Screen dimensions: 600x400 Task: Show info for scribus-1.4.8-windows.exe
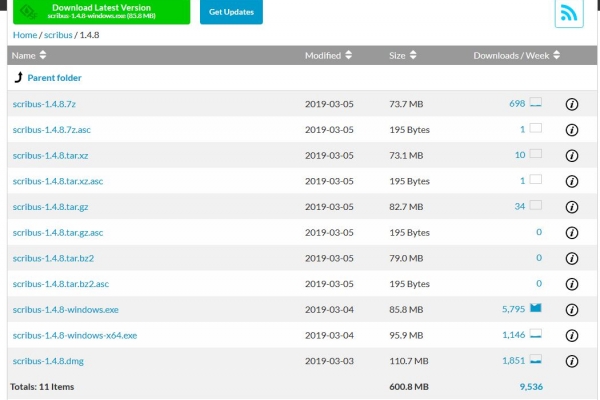[572, 310]
